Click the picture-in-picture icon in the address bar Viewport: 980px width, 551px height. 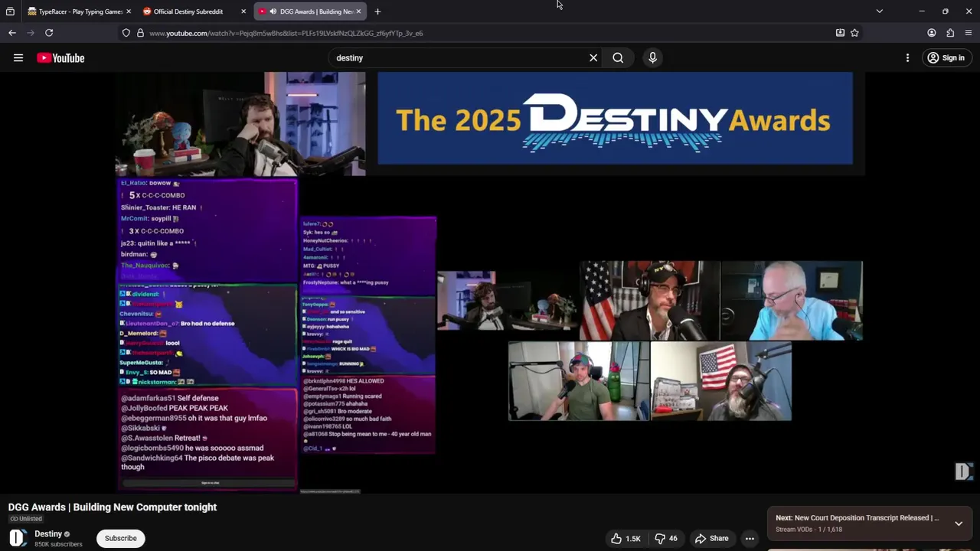[840, 33]
